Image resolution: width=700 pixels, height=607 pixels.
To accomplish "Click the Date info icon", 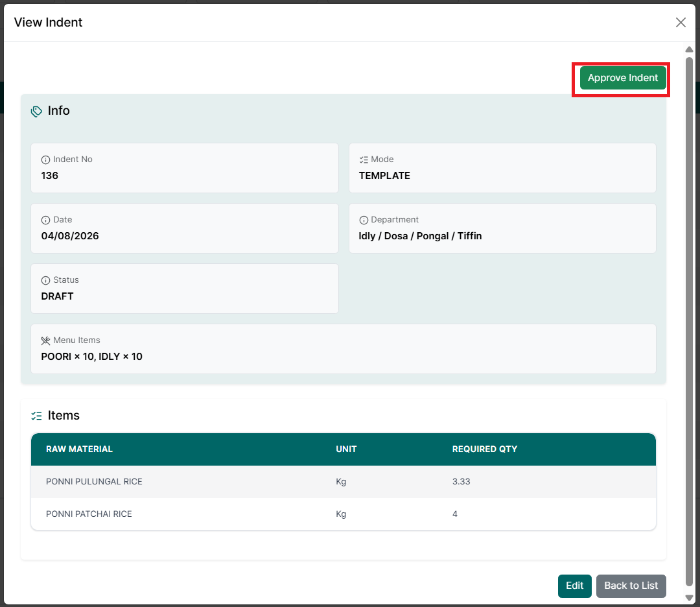I will pyautogui.click(x=45, y=220).
